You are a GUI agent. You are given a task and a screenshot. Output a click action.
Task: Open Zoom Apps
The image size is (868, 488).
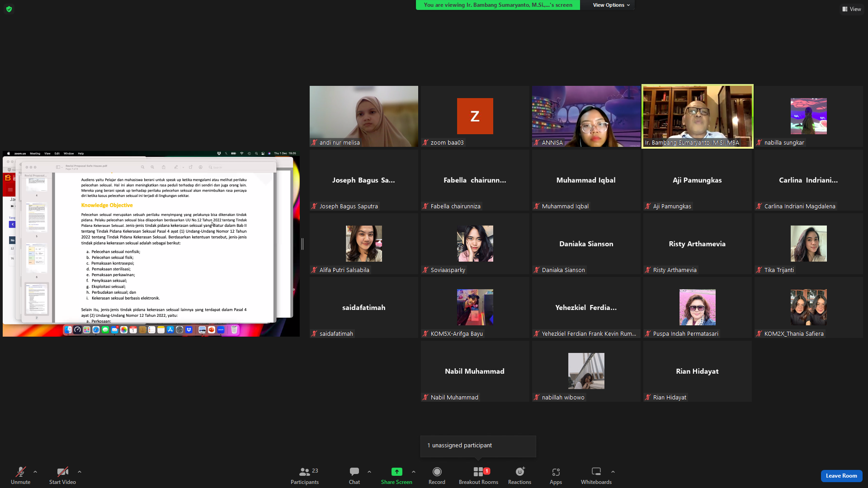pos(556,475)
